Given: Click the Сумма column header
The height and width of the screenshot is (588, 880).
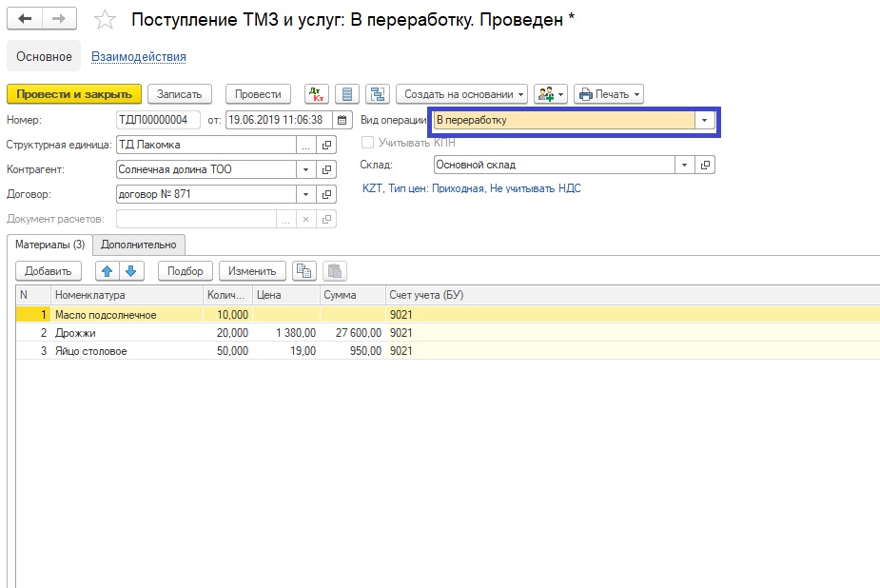Looking at the screenshot, I should pos(352,295).
